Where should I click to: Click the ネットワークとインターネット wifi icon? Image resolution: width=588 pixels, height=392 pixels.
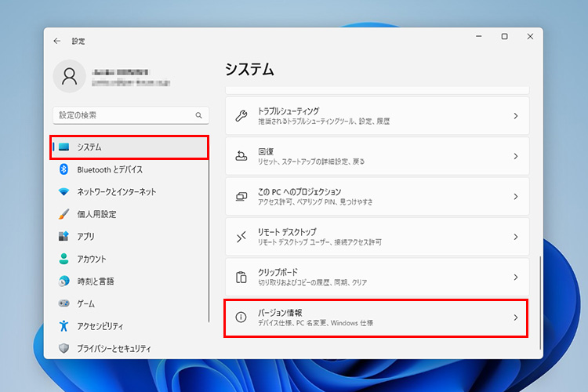[64, 192]
